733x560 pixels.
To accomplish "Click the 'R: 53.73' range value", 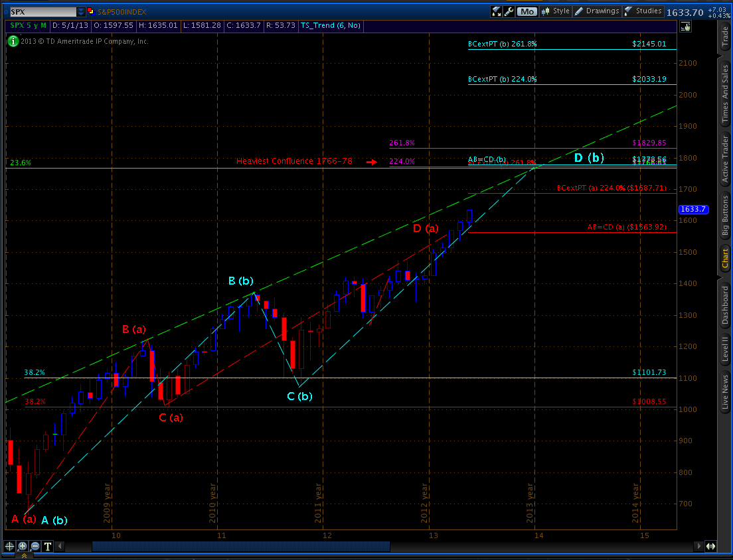I will click(x=280, y=26).
